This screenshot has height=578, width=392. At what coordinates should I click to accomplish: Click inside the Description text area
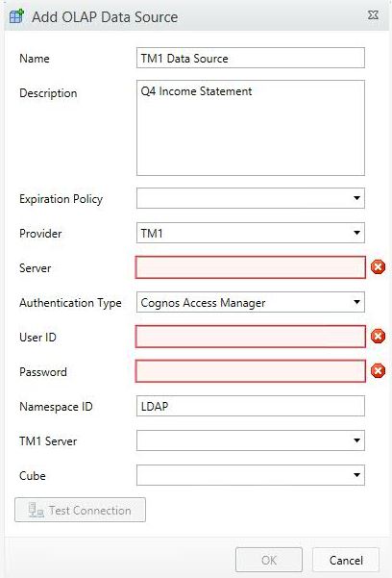[x=251, y=128]
